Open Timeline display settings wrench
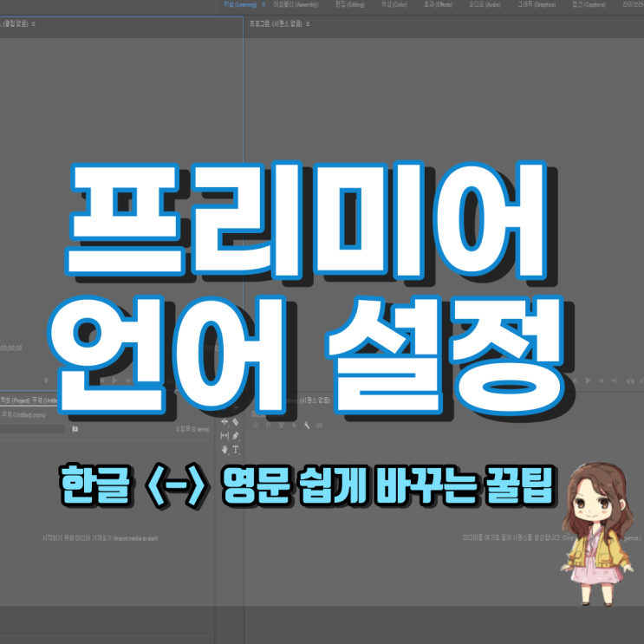 coord(306,426)
